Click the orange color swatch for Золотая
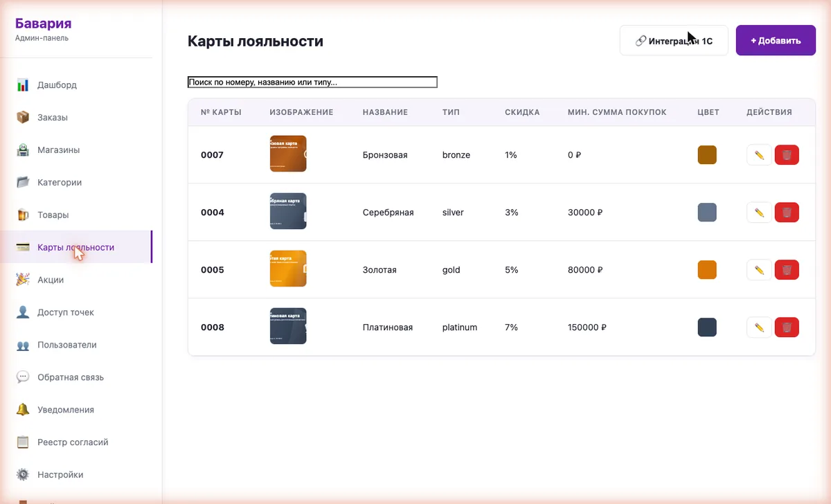Viewport: 831px width, 504px height. [x=707, y=270]
